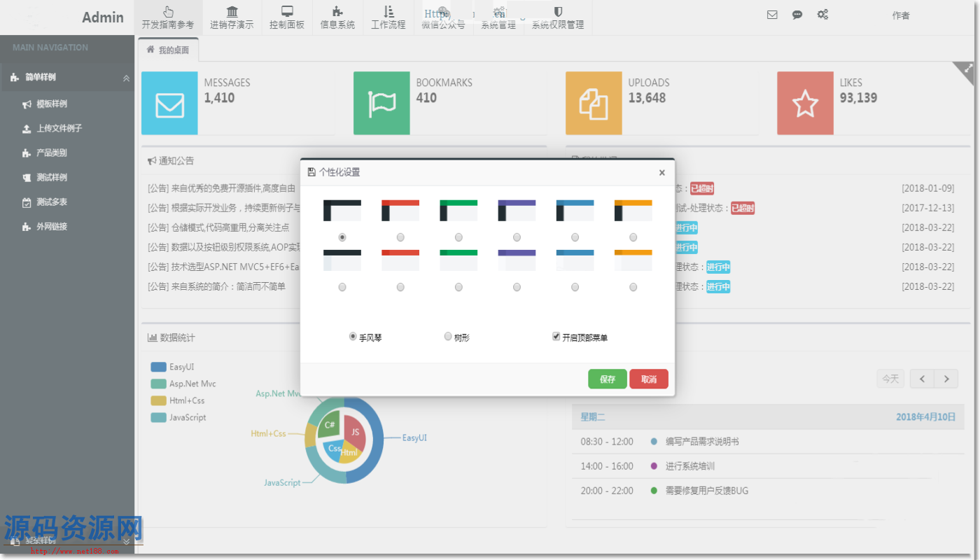
Task: Go to previous calendar day arrow
Action: 922,379
